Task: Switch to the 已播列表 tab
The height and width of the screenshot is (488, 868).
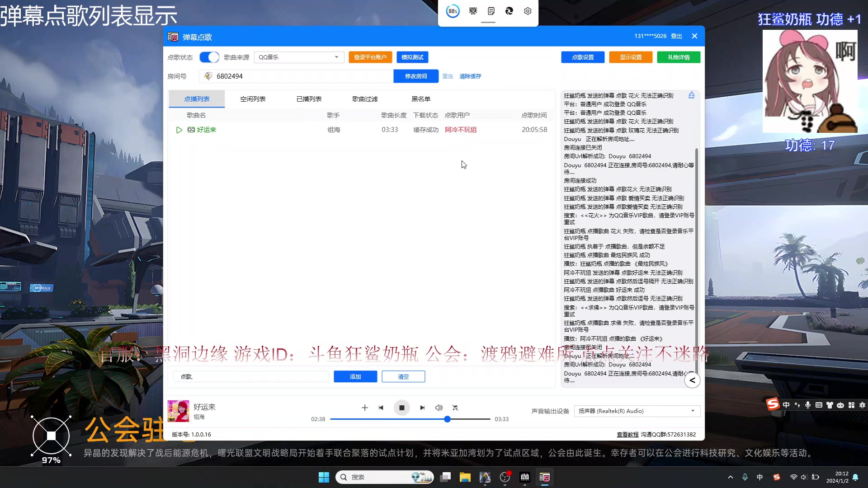Action: tap(309, 99)
